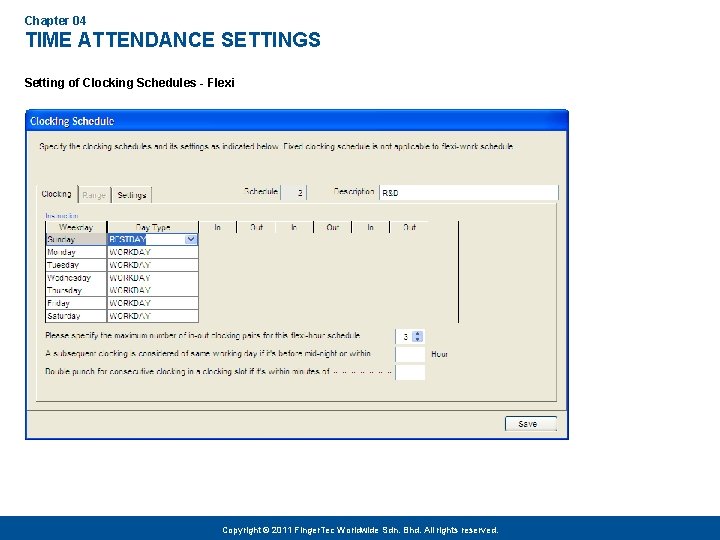The height and width of the screenshot is (540, 720).
Task: Click the first In column header
Action: click(218, 227)
